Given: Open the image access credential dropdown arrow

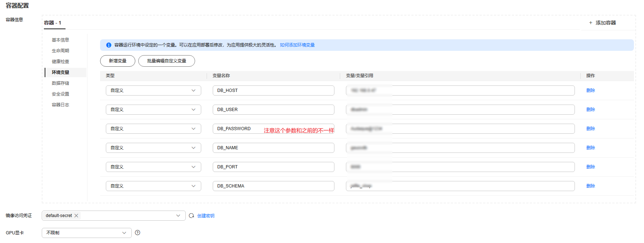Looking at the screenshot, I should [x=178, y=216].
